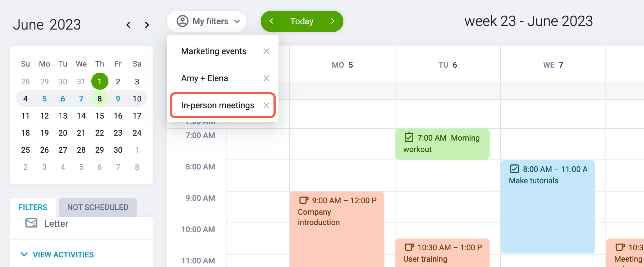Go to next month in mini calendar
The width and height of the screenshot is (644, 267).
pyautogui.click(x=147, y=25)
